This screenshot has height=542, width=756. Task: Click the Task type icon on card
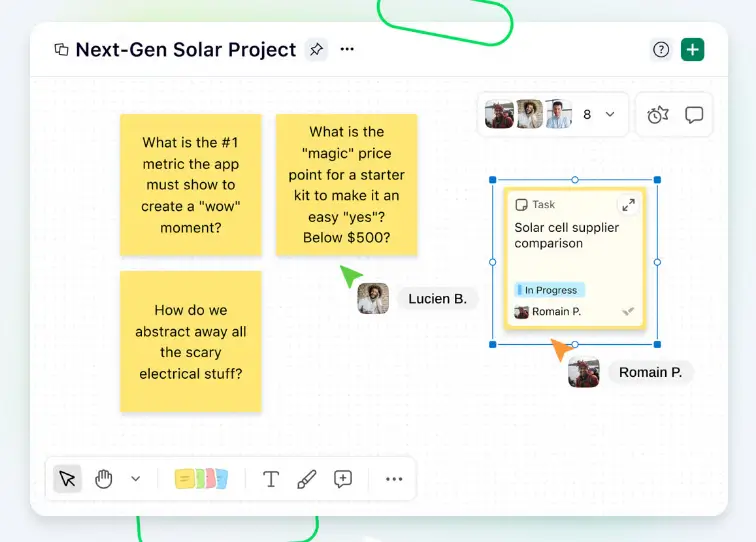(x=521, y=205)
